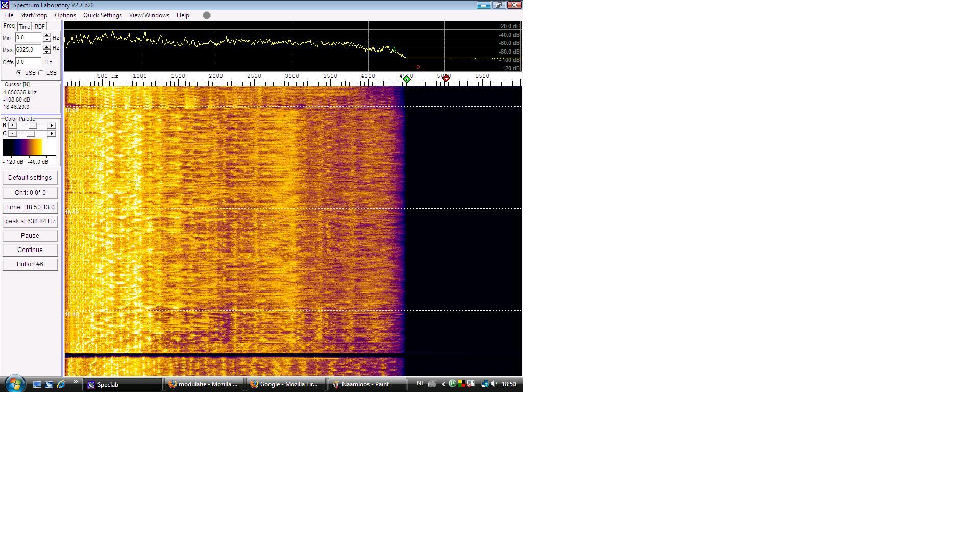
Task: Expand quick launch overflow chevron
Action: pos(76,382)
